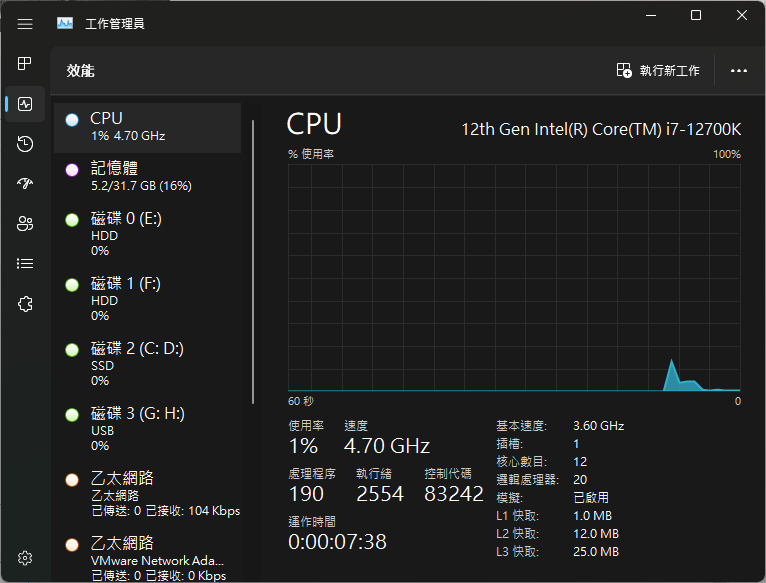
Task: Select the Performance page icon
Action: [25, 104]
